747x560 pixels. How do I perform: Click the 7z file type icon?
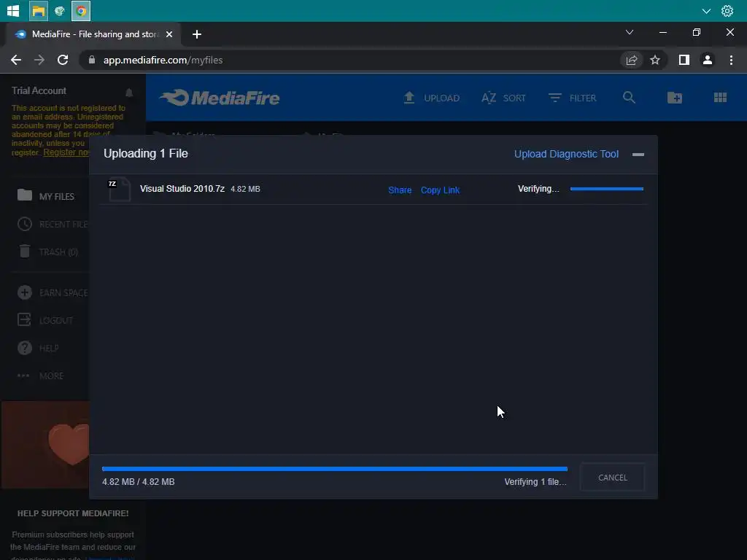119,189
